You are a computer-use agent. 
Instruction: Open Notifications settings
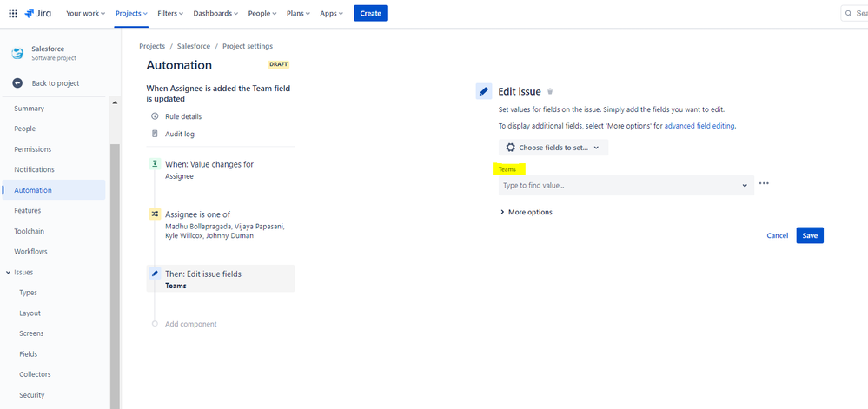tap(35, 169)
